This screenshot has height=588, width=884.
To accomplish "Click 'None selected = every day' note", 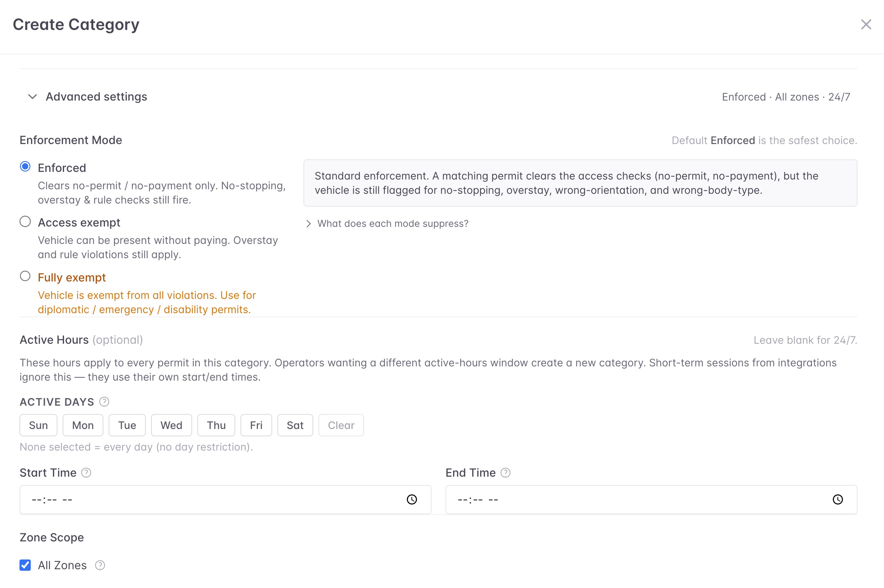I will tap(136, 447).
